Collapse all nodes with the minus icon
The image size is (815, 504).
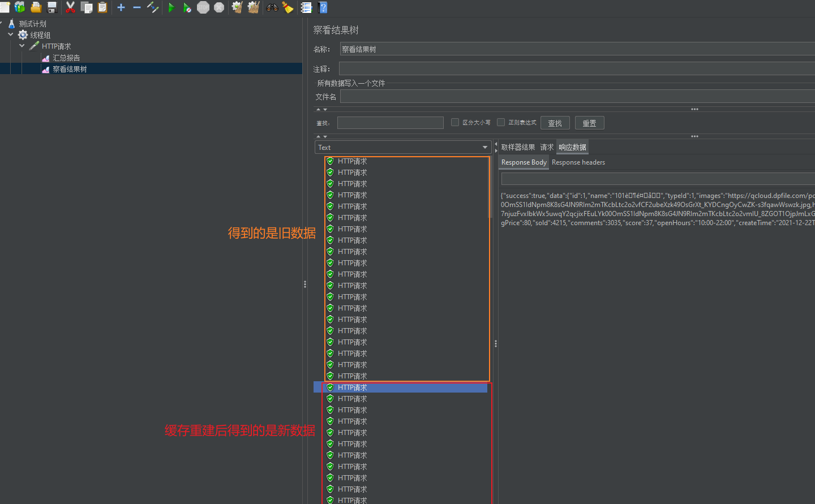click(137, 7)
